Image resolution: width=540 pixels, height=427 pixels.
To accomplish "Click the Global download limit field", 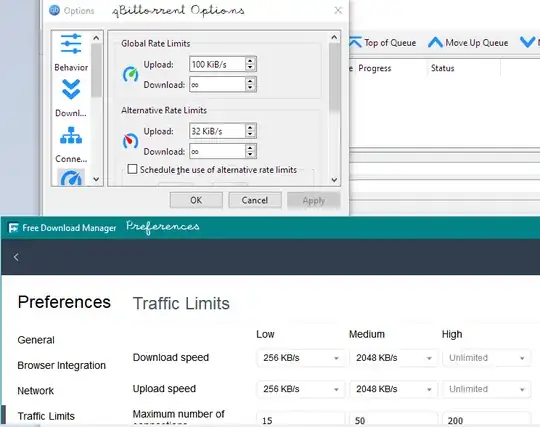I will coord(217,84).
